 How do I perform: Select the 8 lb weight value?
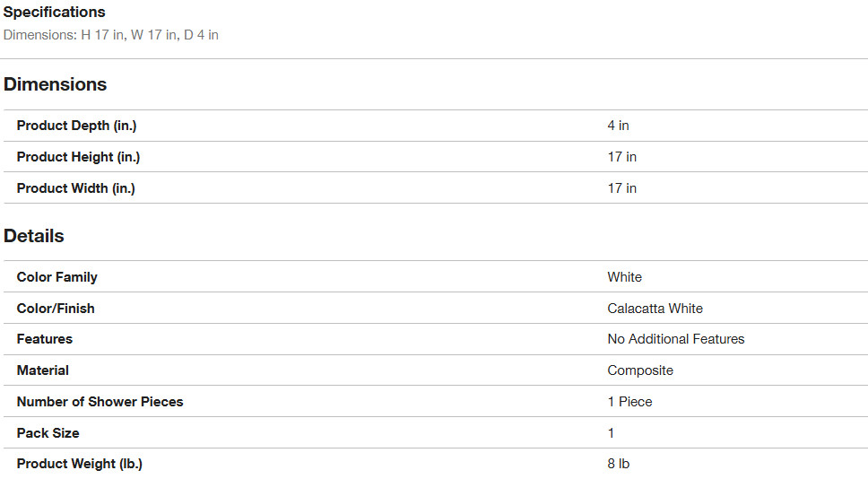pyautogui.click(x=618, y=464)
